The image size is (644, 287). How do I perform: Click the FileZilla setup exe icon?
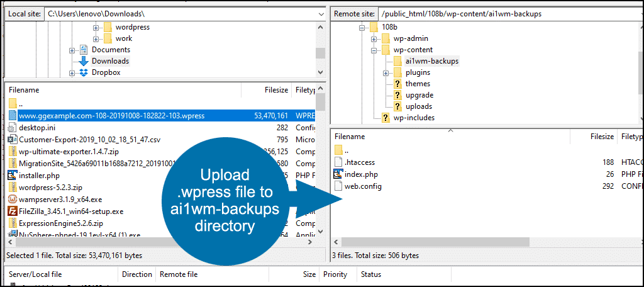coord(13,211)
